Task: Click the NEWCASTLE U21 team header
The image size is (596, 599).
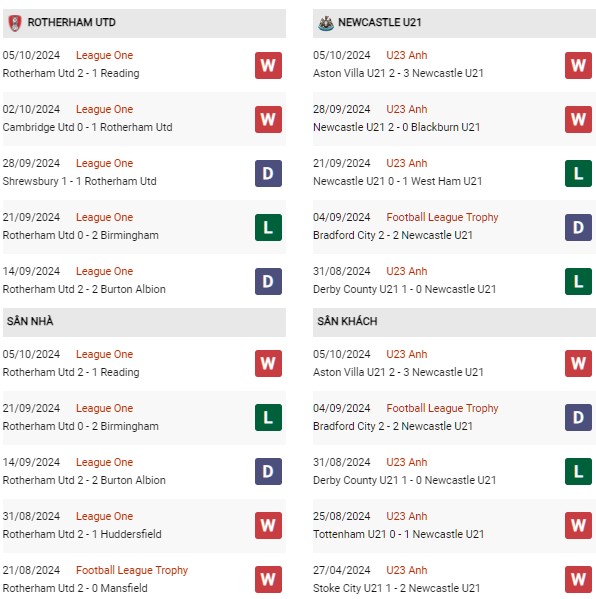Action: (x=454, y=23)
